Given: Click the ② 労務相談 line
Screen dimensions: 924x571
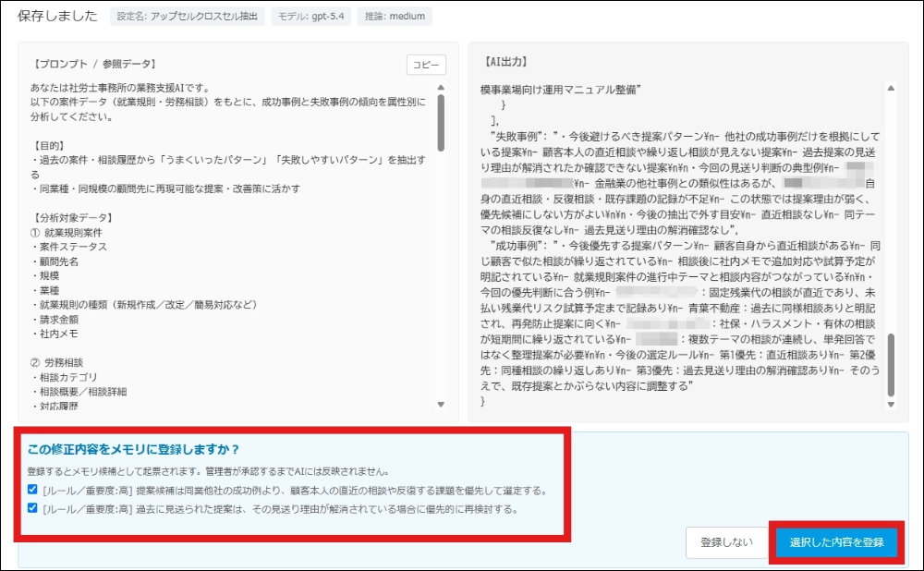Looking at the screenshot, I should coord(56,362).
